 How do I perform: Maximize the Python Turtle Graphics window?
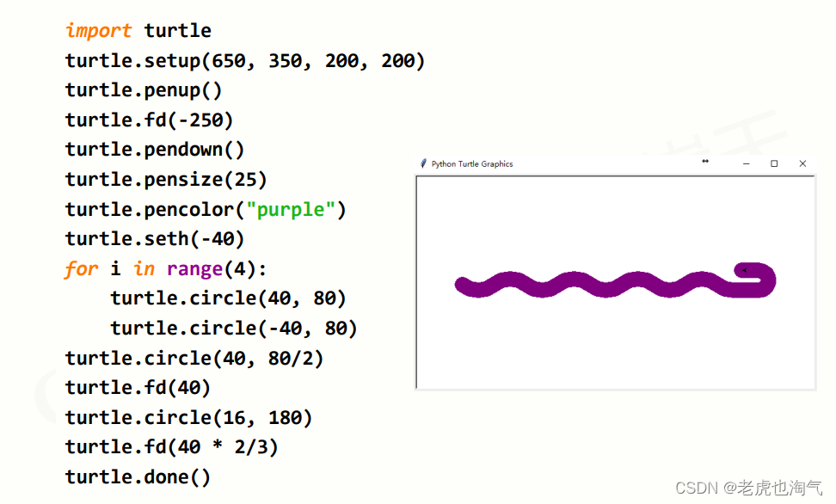click(774, 163)
